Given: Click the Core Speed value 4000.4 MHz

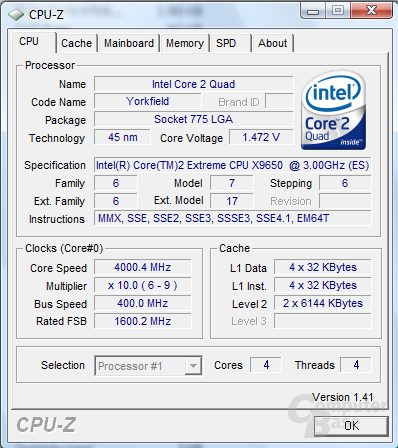Looking at the screenshot, I should (143, 267).
